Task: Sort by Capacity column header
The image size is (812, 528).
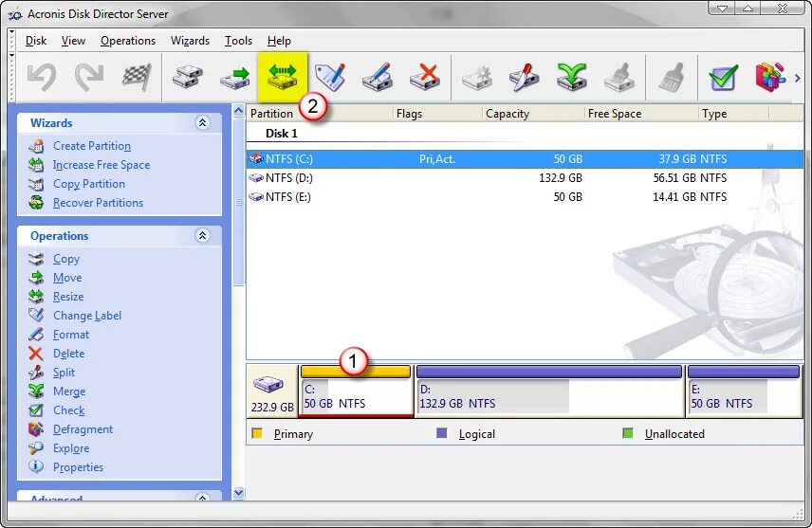Action: [533, 114]
